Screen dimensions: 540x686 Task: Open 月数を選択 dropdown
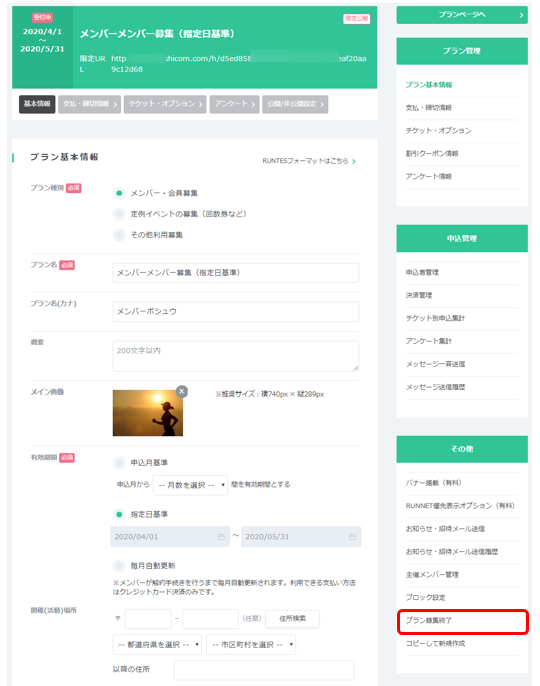coord(190,485)
